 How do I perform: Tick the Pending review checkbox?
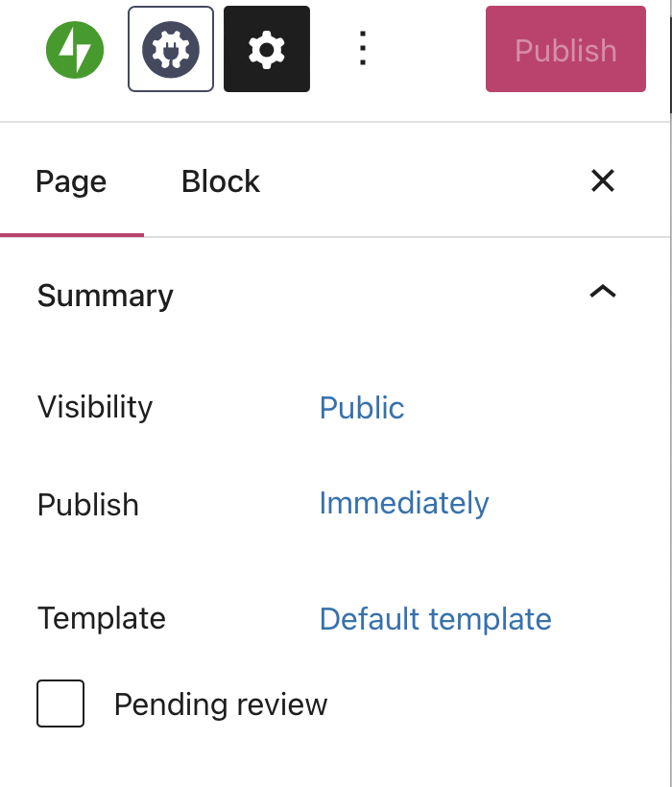click(x=60, y=704)
